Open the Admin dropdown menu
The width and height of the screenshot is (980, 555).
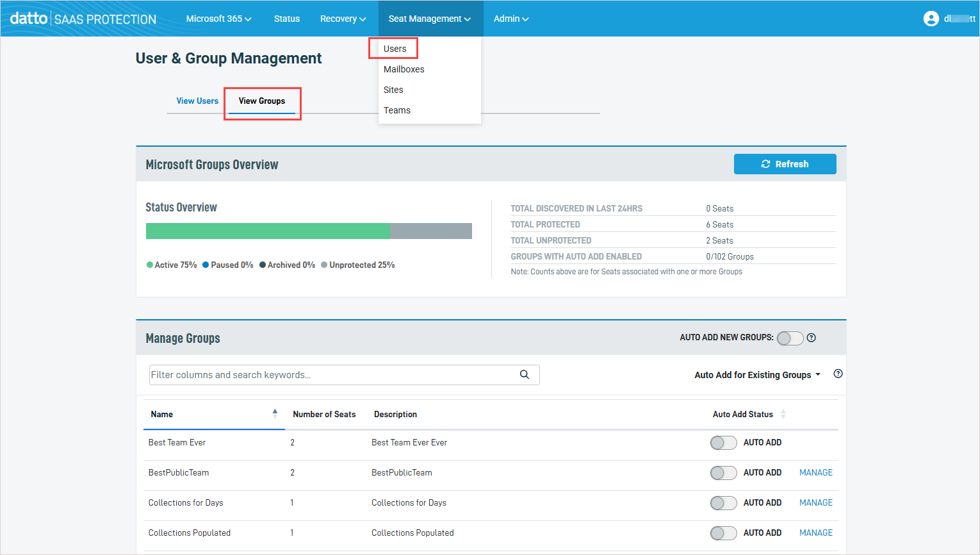[511, 19]
